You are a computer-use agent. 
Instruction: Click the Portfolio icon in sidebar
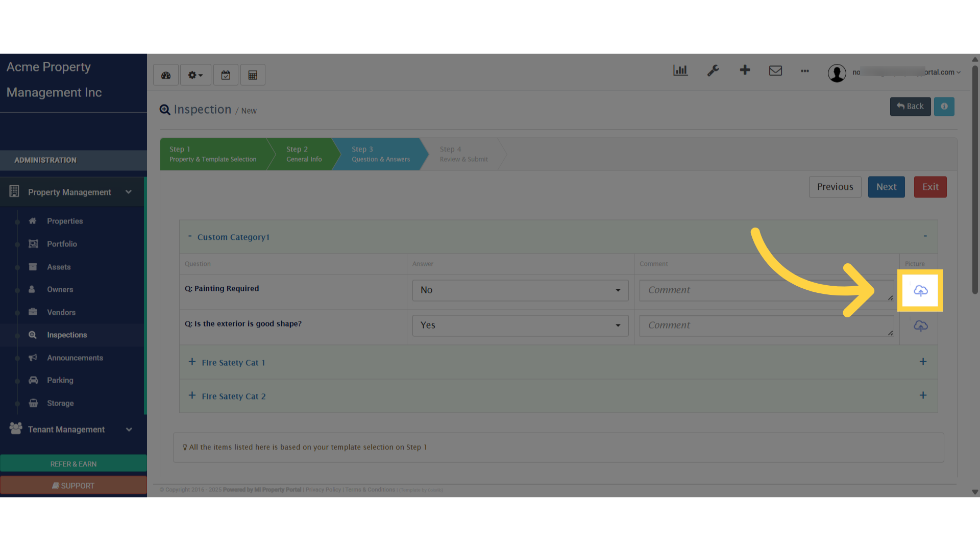33,244
